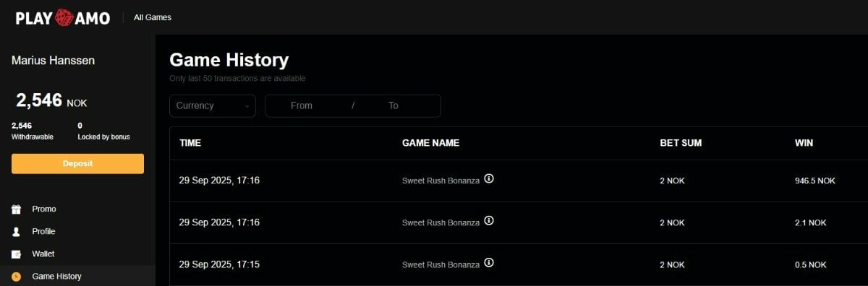Click the Wallet icon in sidebar
This screenshot has height=286, width=868.
pos(16,254)
